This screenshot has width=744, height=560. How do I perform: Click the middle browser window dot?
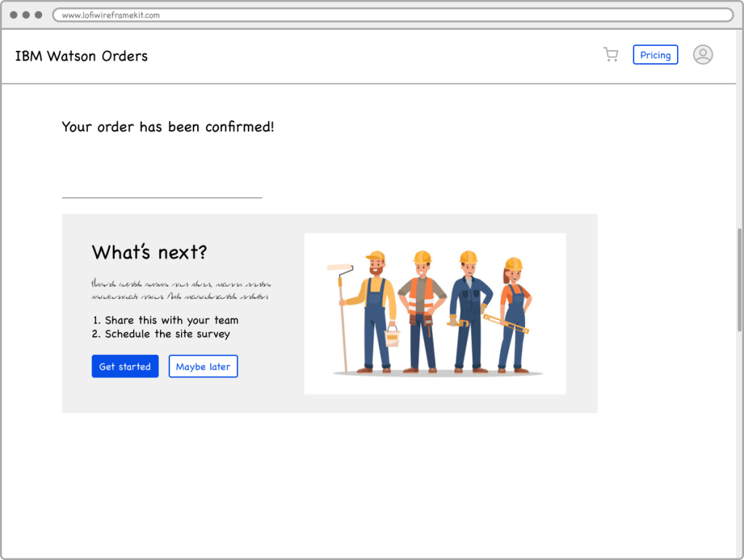coord(26,15)
